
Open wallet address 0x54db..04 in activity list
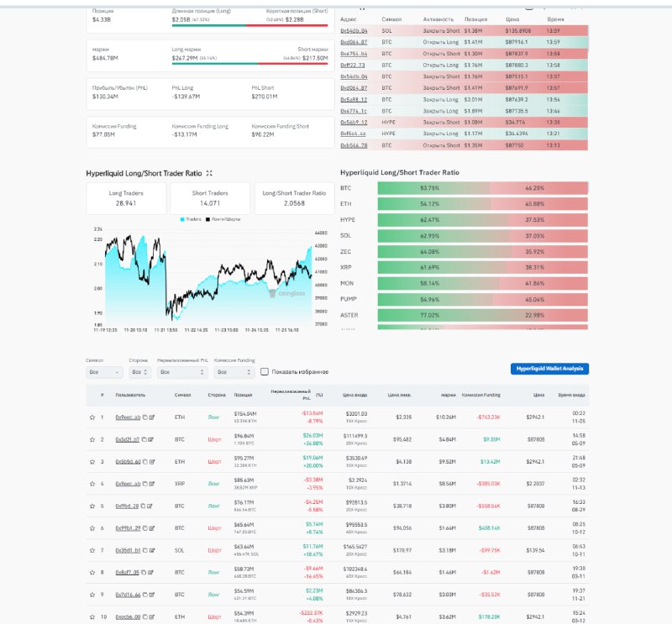coord(354,29)
